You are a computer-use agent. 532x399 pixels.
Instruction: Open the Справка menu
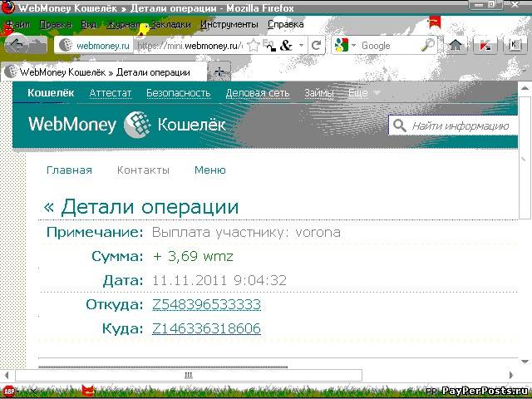coord(285,24)
